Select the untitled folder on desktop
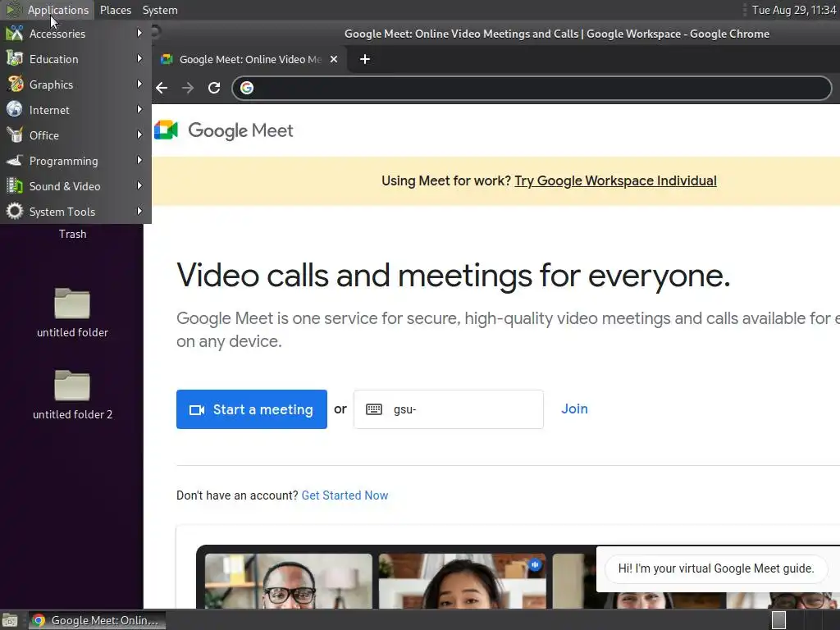The width and height of the screenshot is (840, 630). tap(72, 313)
